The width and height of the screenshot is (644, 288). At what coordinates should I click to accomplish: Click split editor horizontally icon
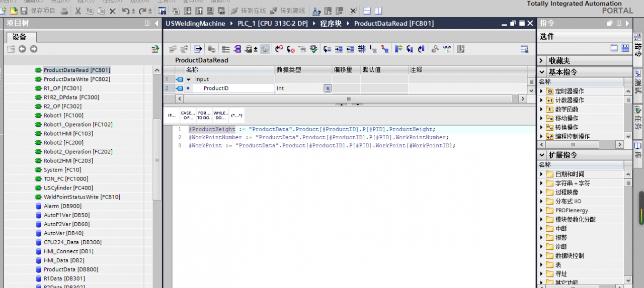pos(367,11)
